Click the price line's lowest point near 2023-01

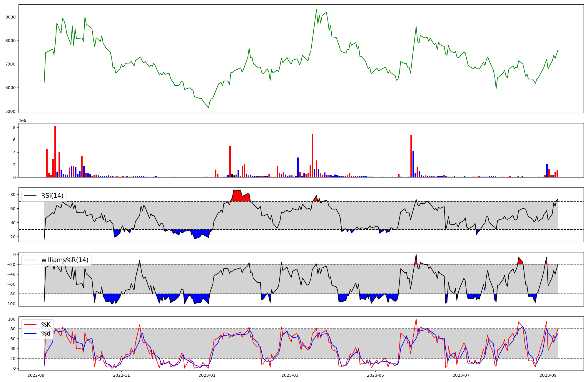coord(208,108)
